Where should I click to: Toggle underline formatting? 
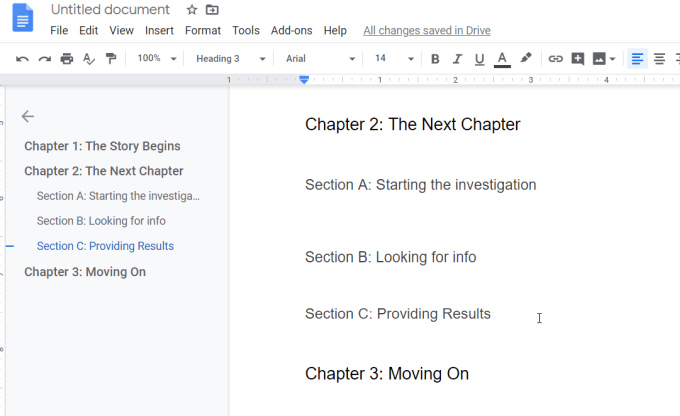tap(479, 59)
